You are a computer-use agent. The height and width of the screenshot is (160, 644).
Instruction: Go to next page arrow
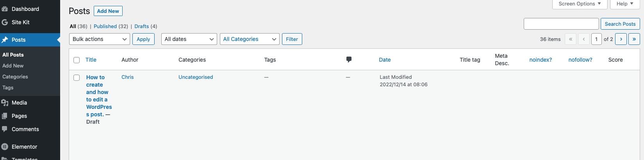621,39
